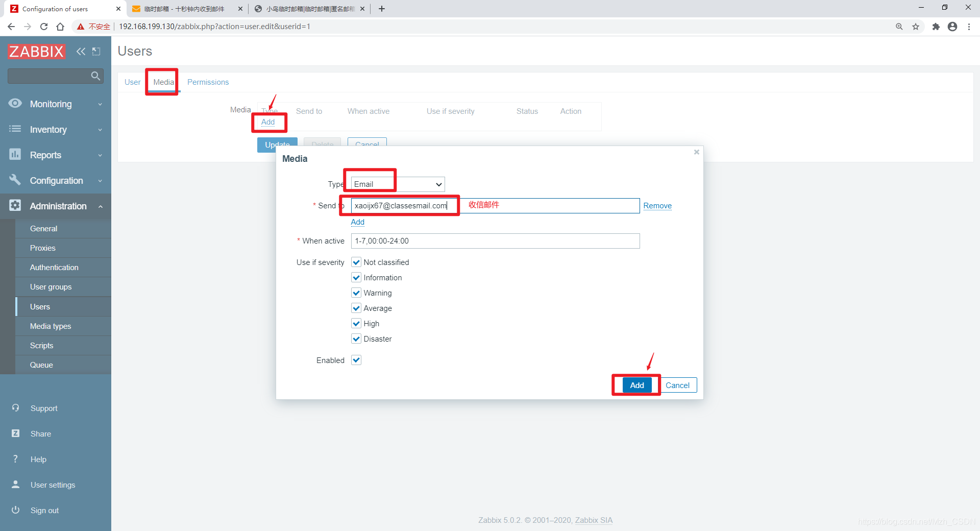Click the User settings person icon
The image size is (980, 531).
click(x=15, y=485)
